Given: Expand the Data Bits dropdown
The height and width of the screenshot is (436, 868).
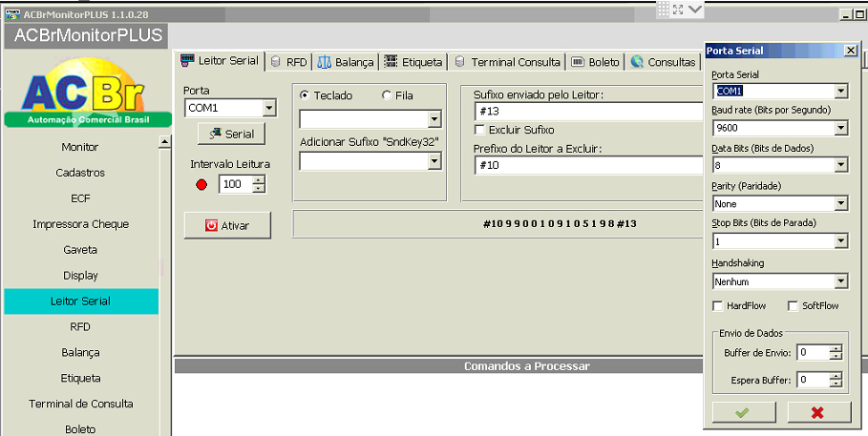Looking at the screenshot, I should 841,165.
